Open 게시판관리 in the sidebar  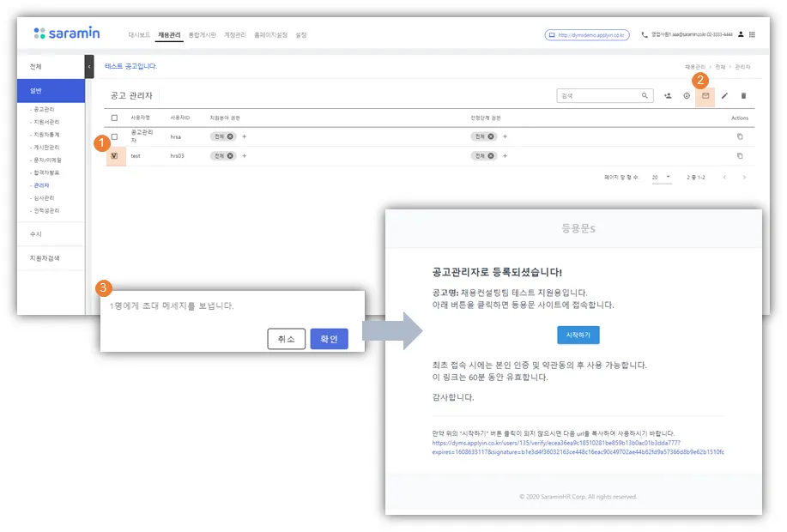pos(46,147)
